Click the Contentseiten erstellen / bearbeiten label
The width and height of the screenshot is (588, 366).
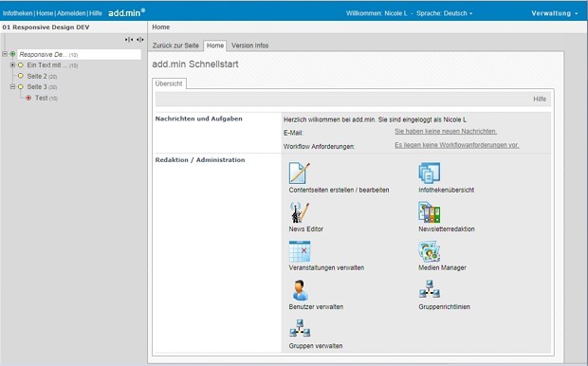pos(339,190)
